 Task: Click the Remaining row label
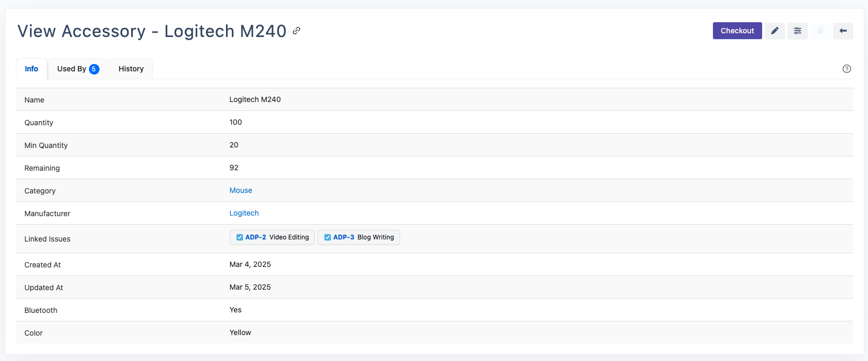point(42,168)
